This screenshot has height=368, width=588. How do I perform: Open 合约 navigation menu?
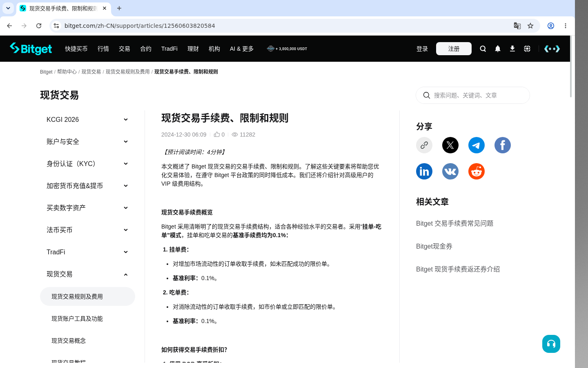pyautogui.click(x=146, y=49)
